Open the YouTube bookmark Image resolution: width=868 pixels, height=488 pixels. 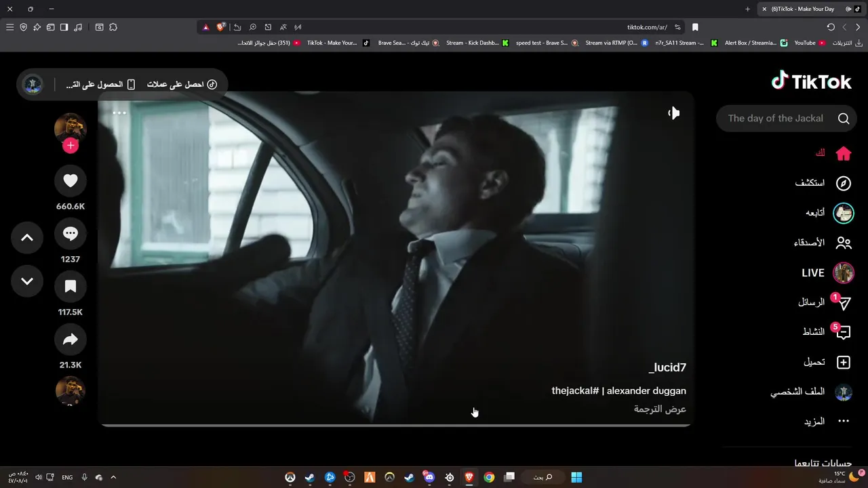point(810,43)
